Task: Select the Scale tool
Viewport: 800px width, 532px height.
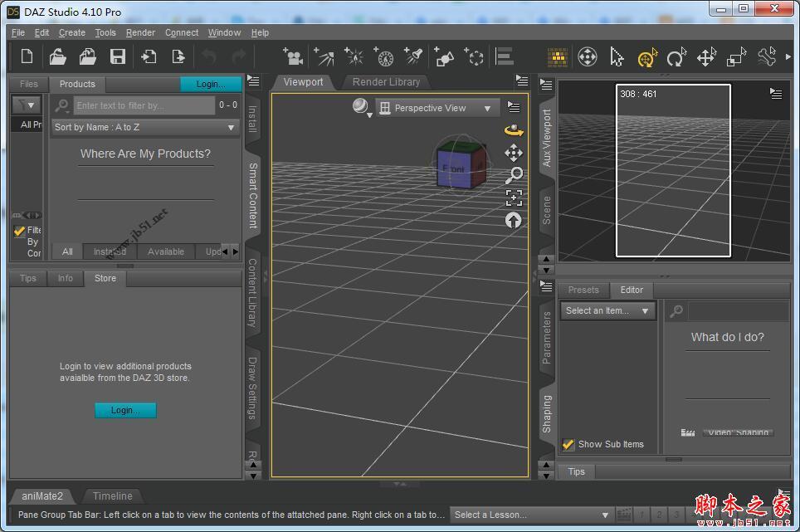Action: tap(736, 57)
